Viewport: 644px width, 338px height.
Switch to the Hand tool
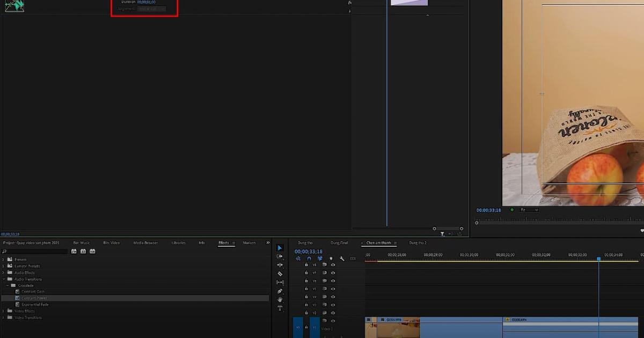(280, 300)
